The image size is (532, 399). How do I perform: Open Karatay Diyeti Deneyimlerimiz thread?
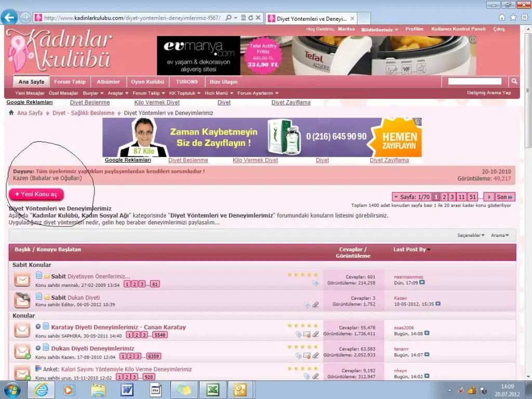coord(118,327)
